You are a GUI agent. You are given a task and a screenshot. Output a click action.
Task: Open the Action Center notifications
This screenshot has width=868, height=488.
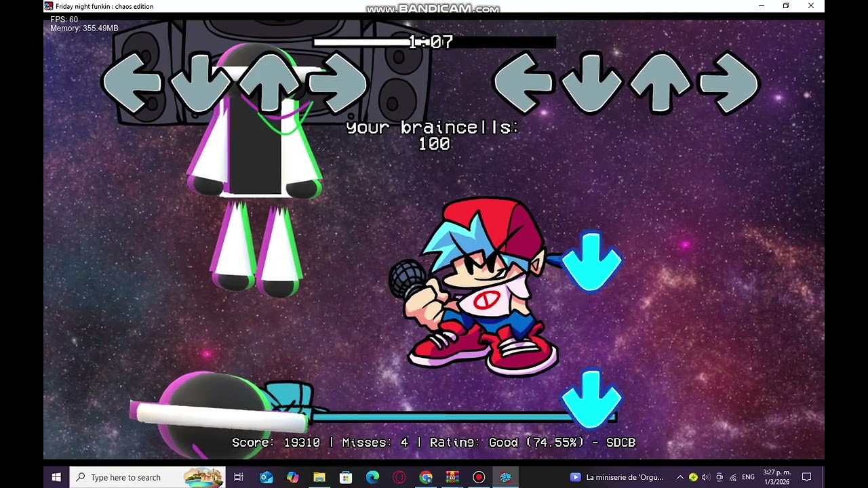tap(806, 477)
